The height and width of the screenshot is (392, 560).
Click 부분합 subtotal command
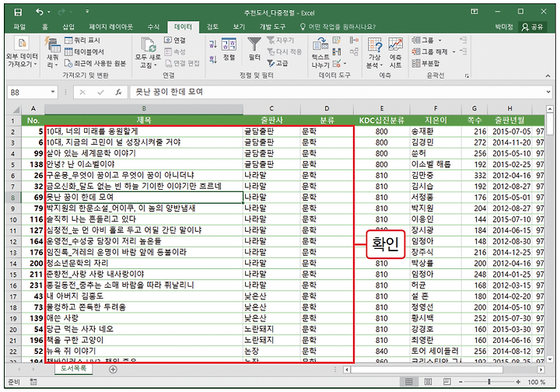coord(425,64)
